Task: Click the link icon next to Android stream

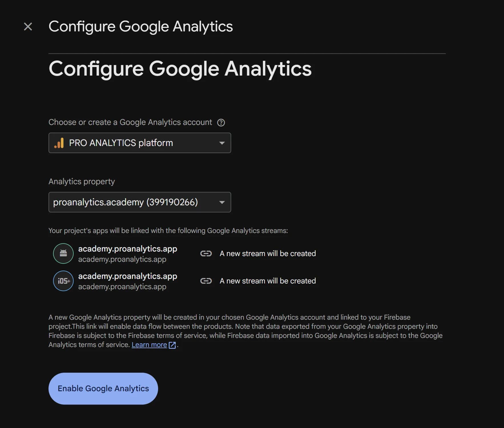Action: [206, 253]
